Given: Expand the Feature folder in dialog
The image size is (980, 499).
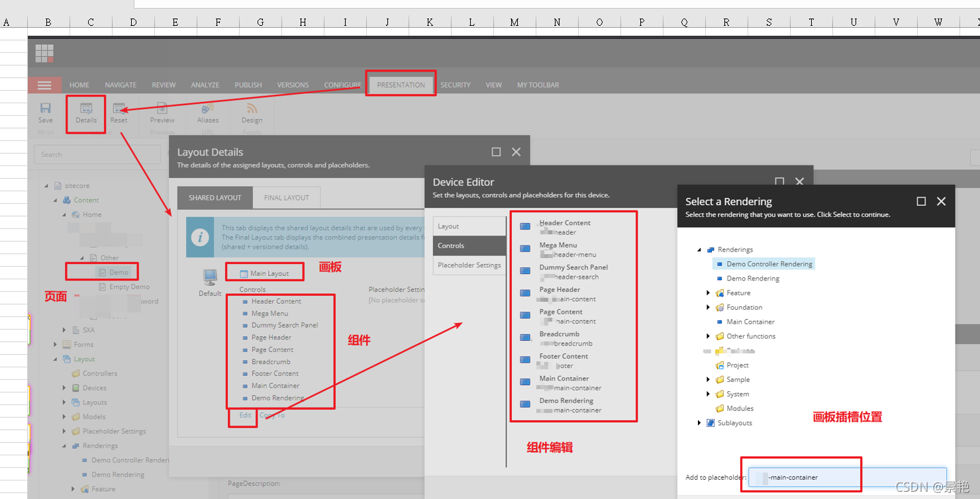Looking at the screenshot, I should coord(709,293).
